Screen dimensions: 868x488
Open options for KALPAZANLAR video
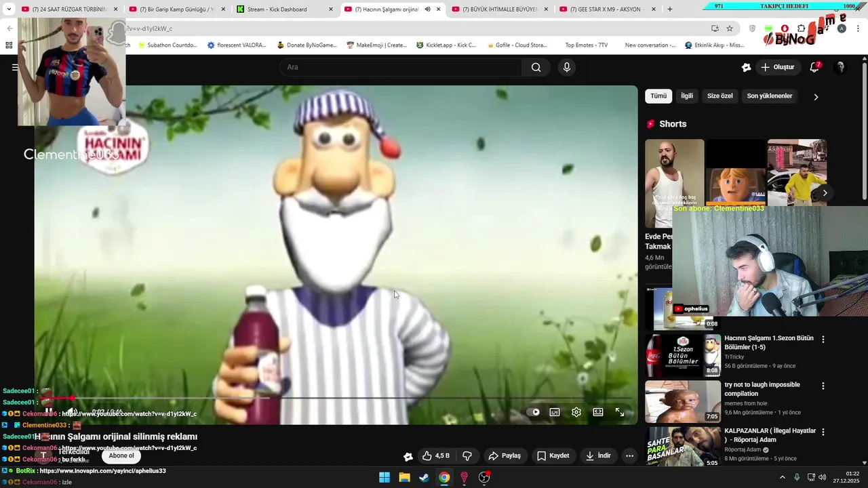823,432
